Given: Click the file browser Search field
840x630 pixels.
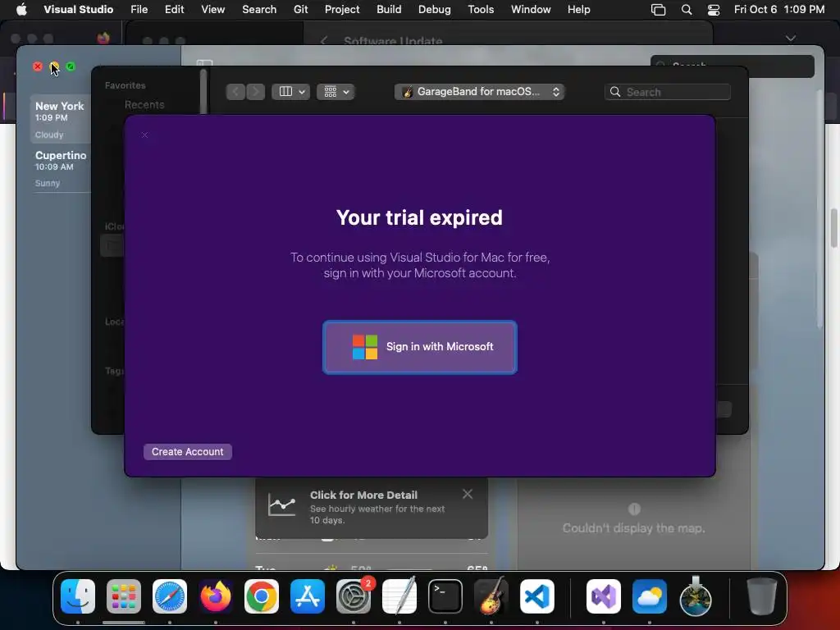Looking at the screenshot, I should click(668, 92).
